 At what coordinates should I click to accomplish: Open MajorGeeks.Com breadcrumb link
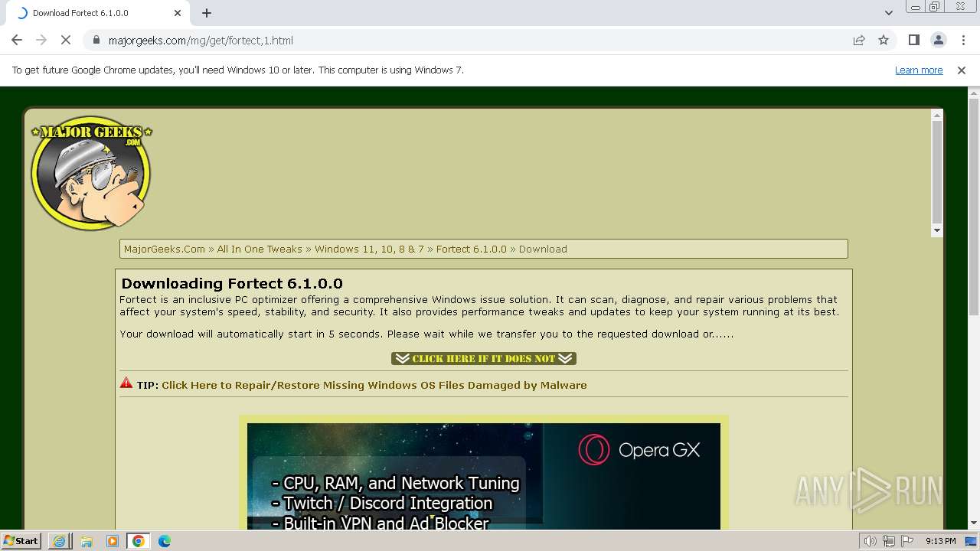click(x=165, y=249)
